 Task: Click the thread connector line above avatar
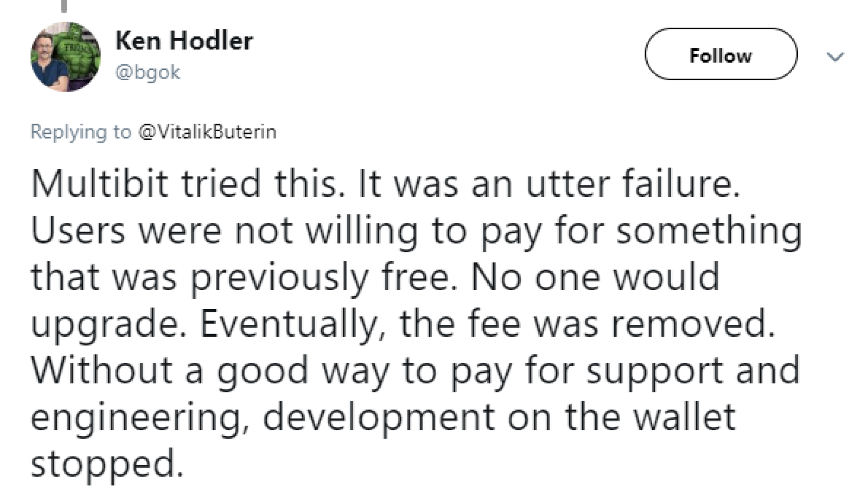click(x=64, y=6)
